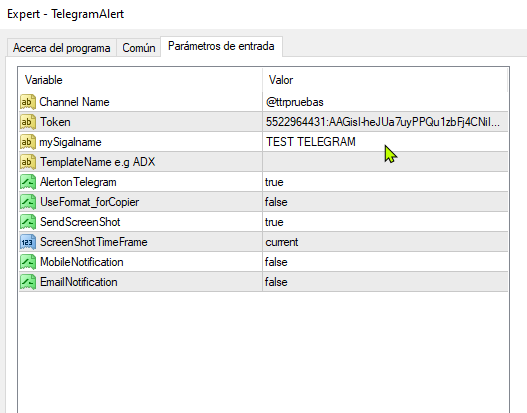The height and width of the screenshot is (413, 527).
Task: Select the EmailNotification variable label
Action: pyautogui.click(x=79, y=282)
